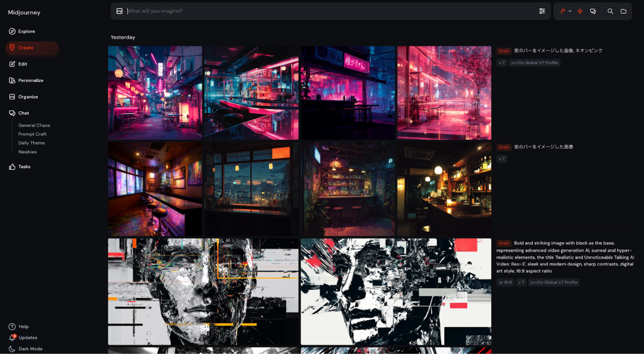Click the magnifying glass search icon
The image size is (644, 354).
610,11
